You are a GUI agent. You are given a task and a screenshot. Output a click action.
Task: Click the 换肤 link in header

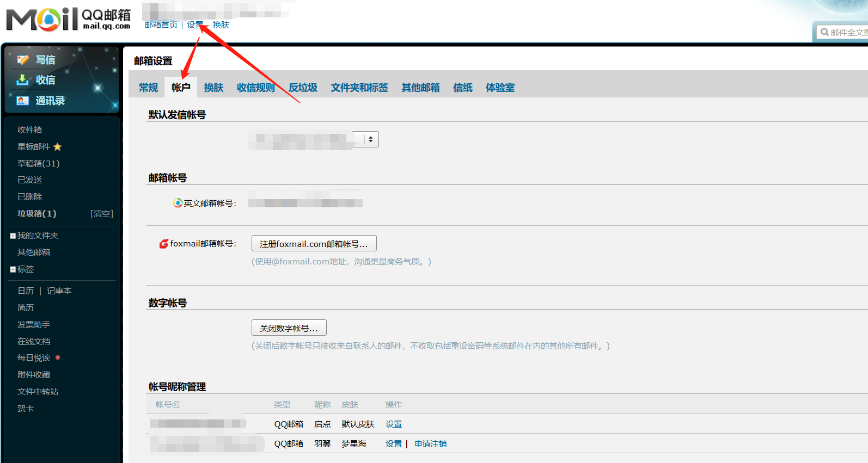[x=221, y=25]
